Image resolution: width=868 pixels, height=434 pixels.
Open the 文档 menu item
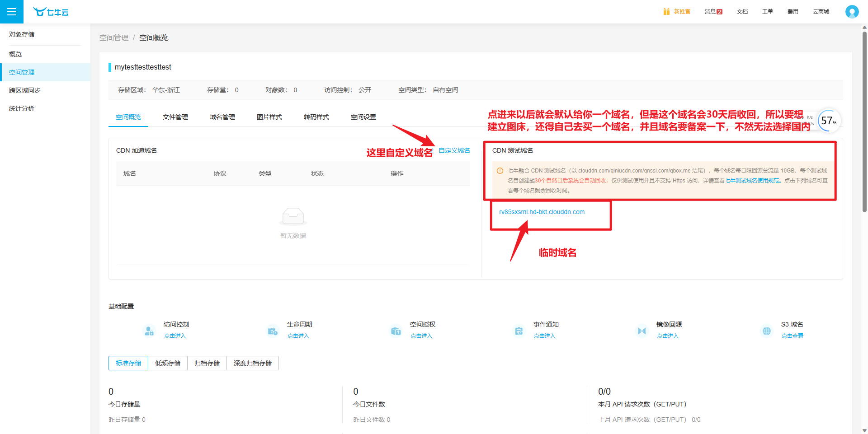(x=742, y=12)
